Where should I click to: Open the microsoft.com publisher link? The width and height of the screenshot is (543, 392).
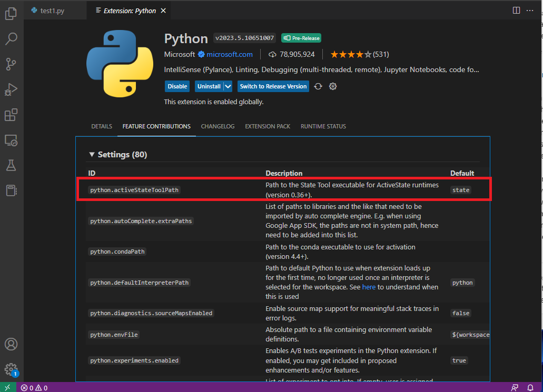[x=229, y=54]
